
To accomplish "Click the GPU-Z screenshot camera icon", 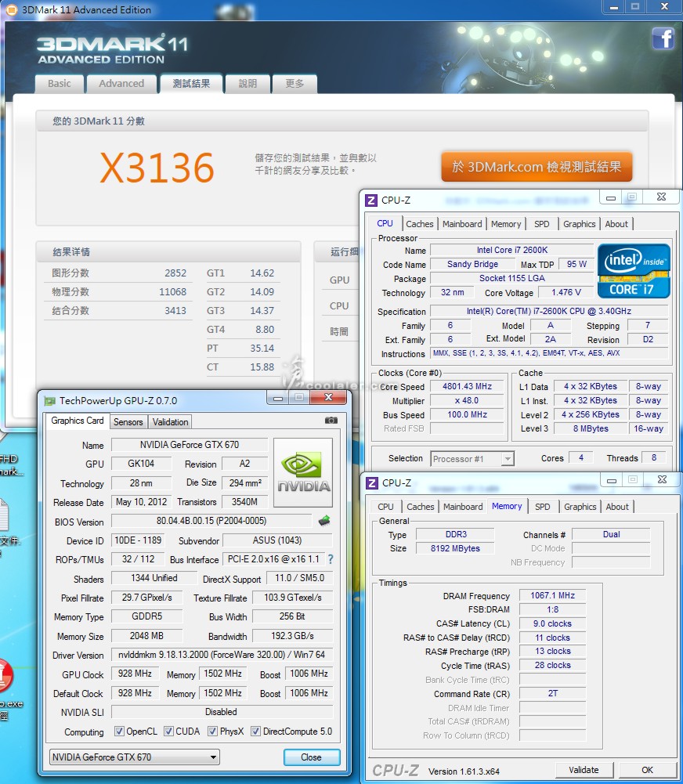I will 331,421.
